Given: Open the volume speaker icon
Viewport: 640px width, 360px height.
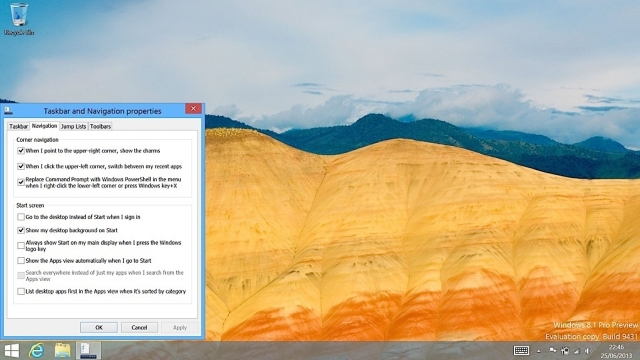Looking at the screenshot, I should pyautogui.click(x=588, y=351).
